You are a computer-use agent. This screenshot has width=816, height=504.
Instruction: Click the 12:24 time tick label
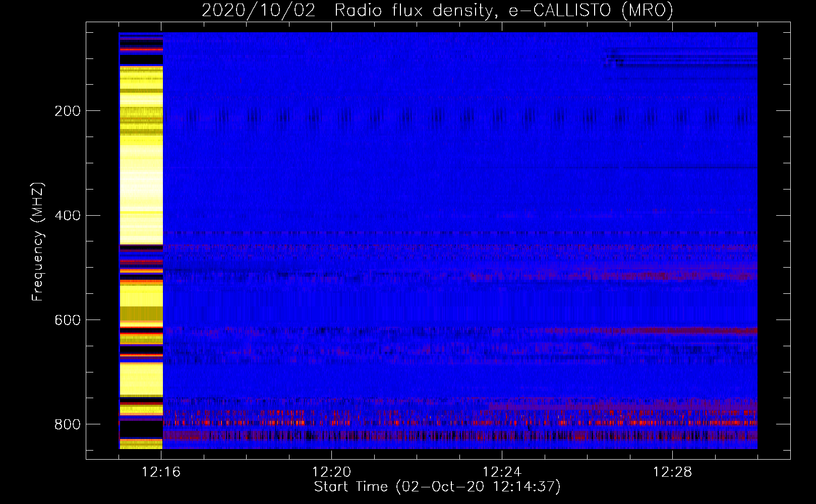(x=502, y=472)
